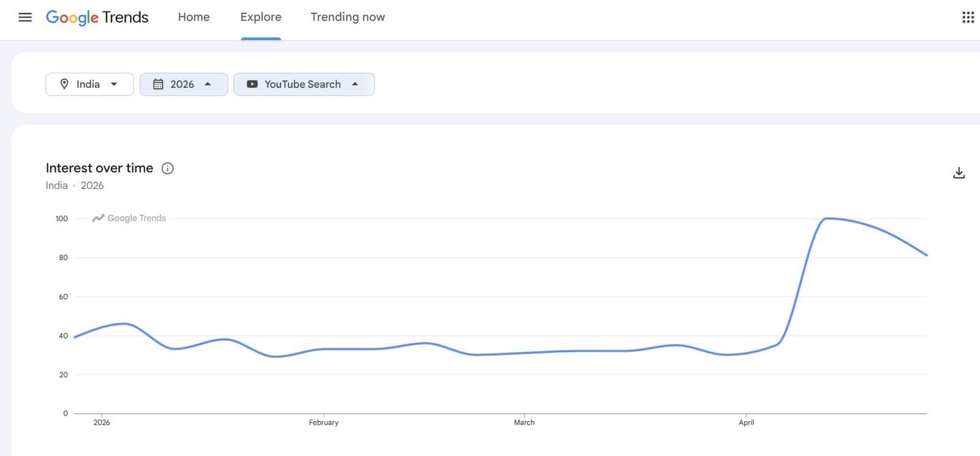Click the March label on the x-axis
The height and width of the screenshot is (456, 980).
point(524,422)
